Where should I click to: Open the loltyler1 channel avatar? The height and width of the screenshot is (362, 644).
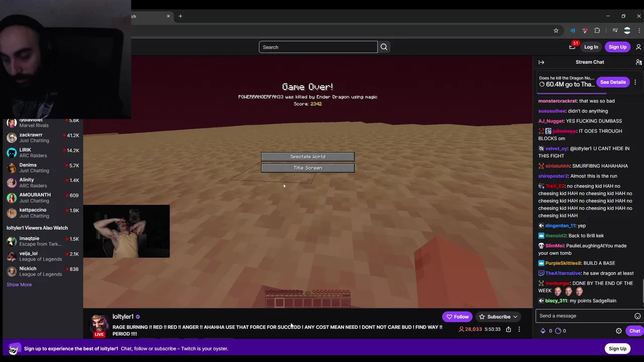tap(100, 324)
